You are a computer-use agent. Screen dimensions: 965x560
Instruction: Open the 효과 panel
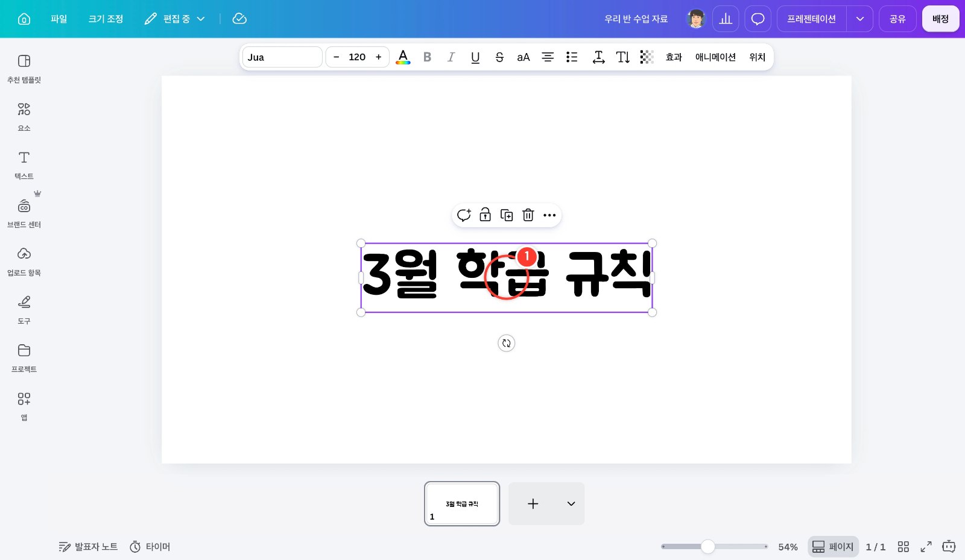(x=674, y=57)
